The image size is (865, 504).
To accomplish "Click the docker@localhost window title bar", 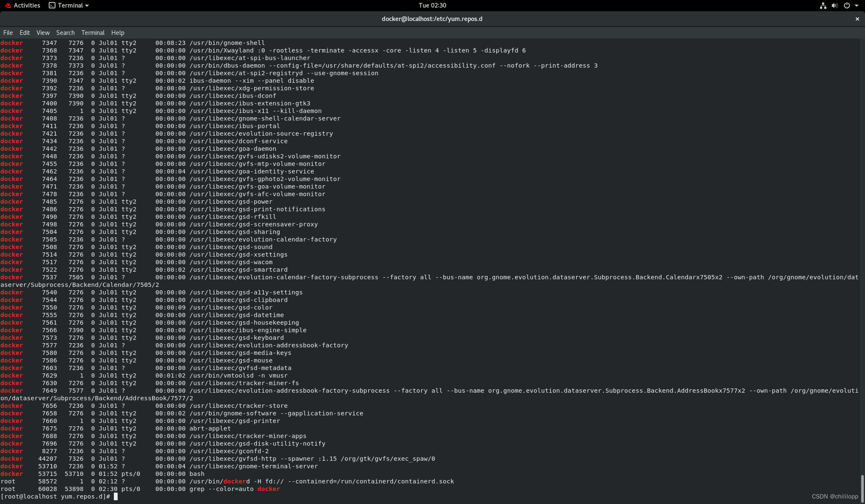I will tap(432, 18).
